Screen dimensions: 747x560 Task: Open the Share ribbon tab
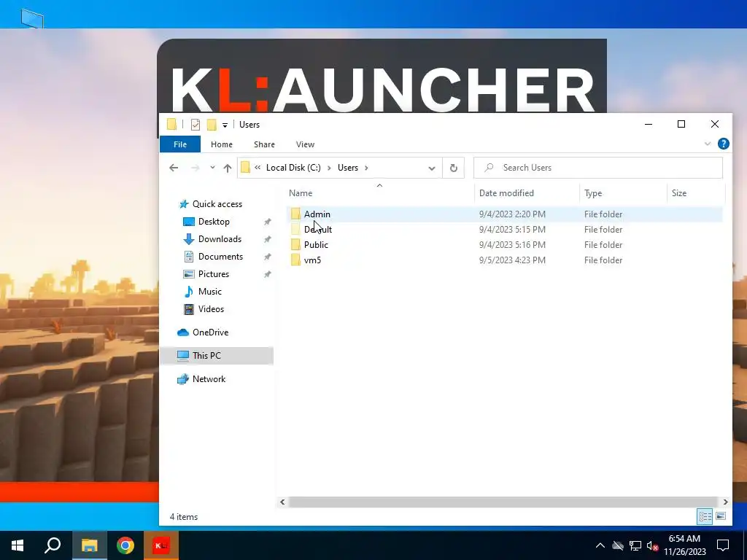click(x=264, y=144)
